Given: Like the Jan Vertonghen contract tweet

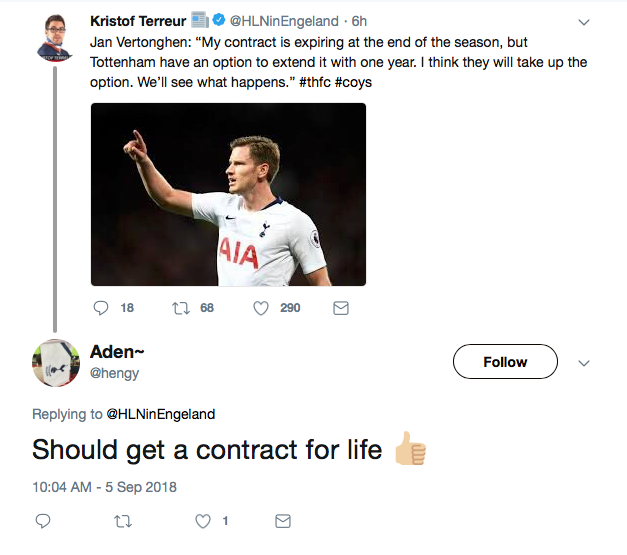Looking at the screenshot, I should click(261, 308).
